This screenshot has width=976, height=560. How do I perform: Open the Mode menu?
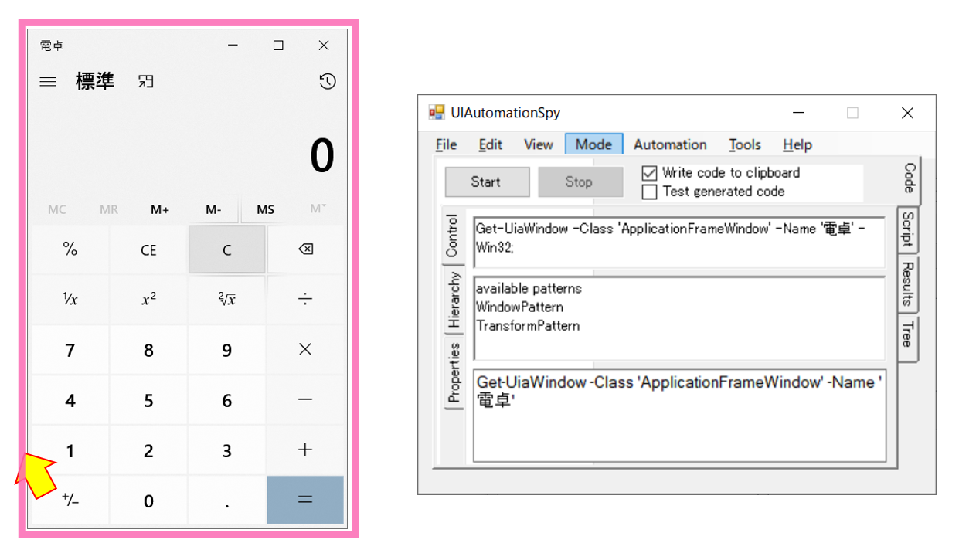tap(593, 144)
